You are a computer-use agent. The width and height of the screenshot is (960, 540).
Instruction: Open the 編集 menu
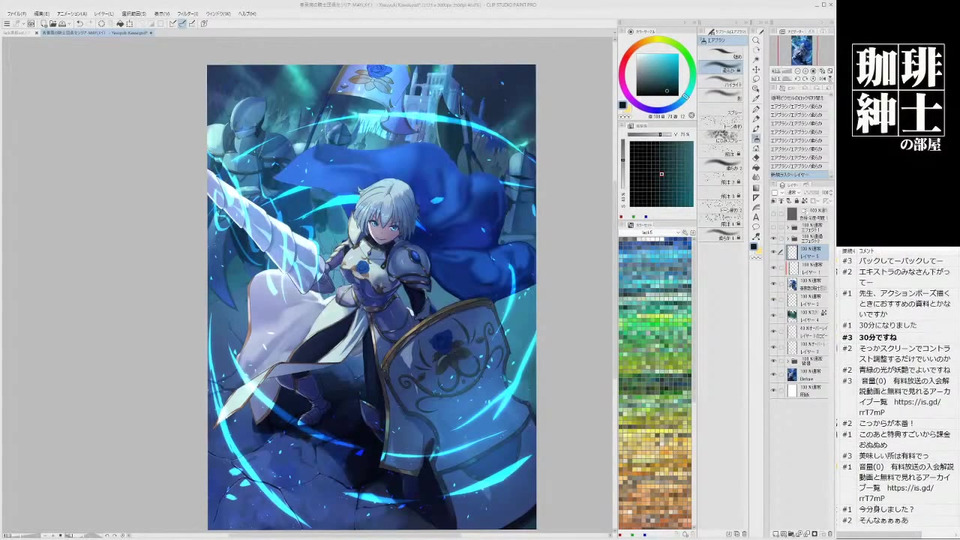tap(42, 13)
